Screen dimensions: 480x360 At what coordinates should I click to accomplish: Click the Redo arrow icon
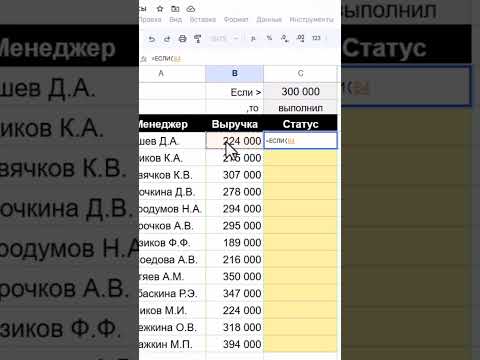[x=167, y=39]
